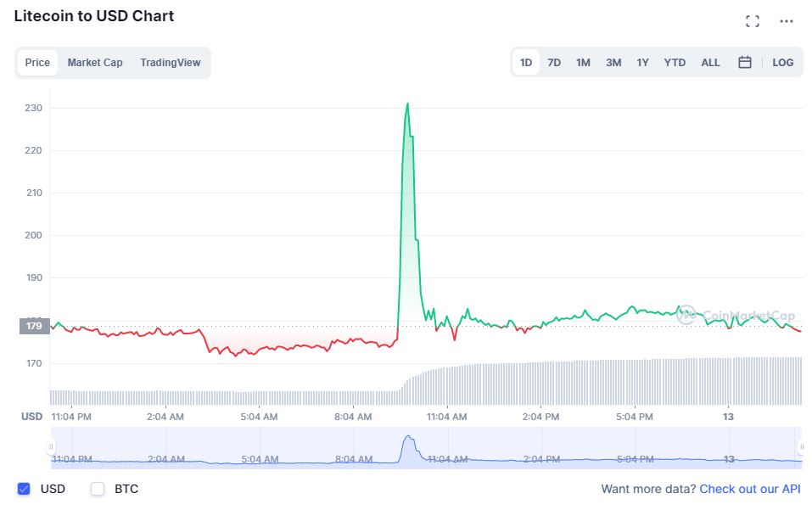This screenshot has height=510, width=812.
Task: Open the Check out our API link
Action: click(750, 489)
